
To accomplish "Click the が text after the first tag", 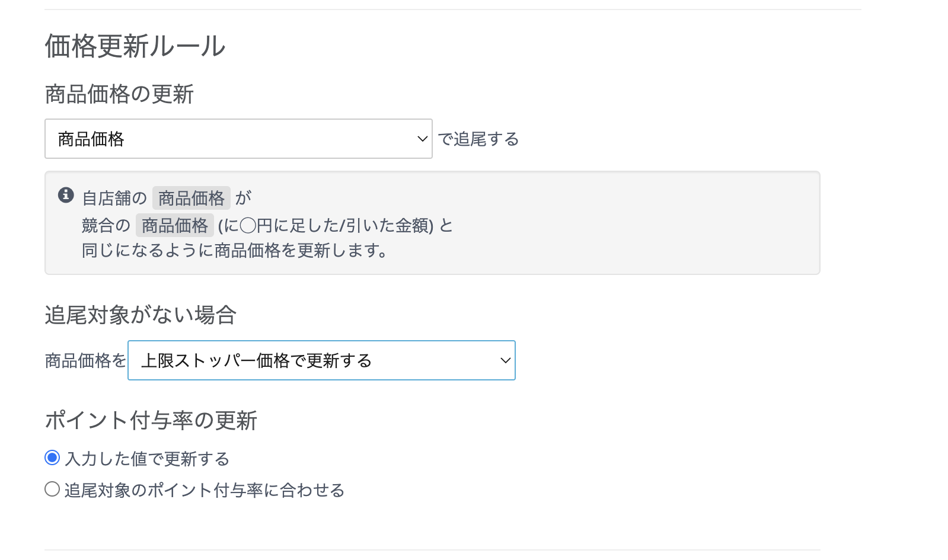I will (x=243, y=198).
